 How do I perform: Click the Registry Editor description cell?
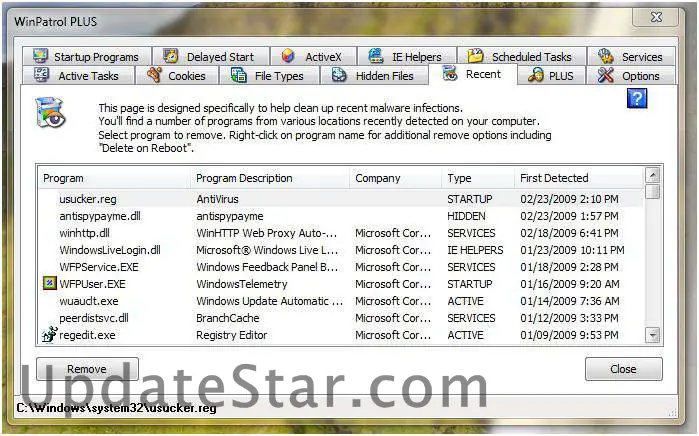click(x=231, y=335)
